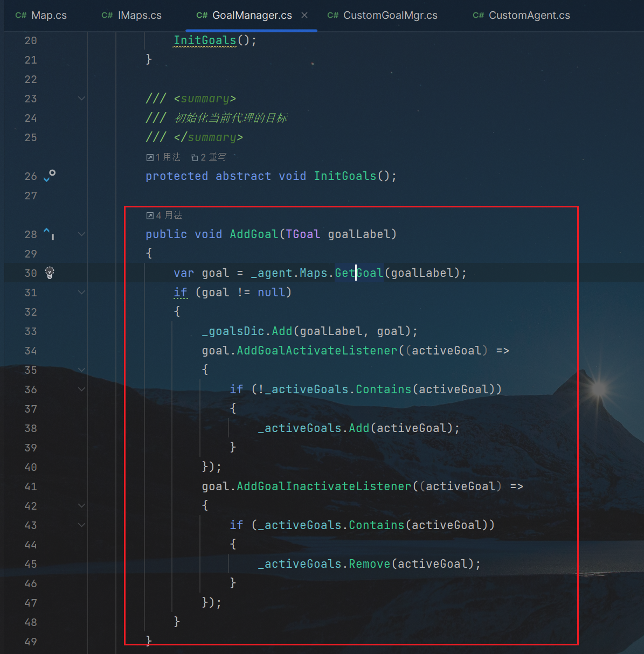644x654 pixels.
Task: Select the CustomGoalMgr.cs tab
Action: click(x=383, y=16)
